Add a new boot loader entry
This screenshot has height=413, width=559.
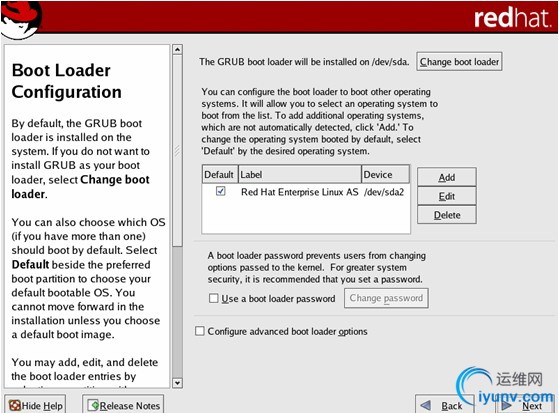coord(447,177)
